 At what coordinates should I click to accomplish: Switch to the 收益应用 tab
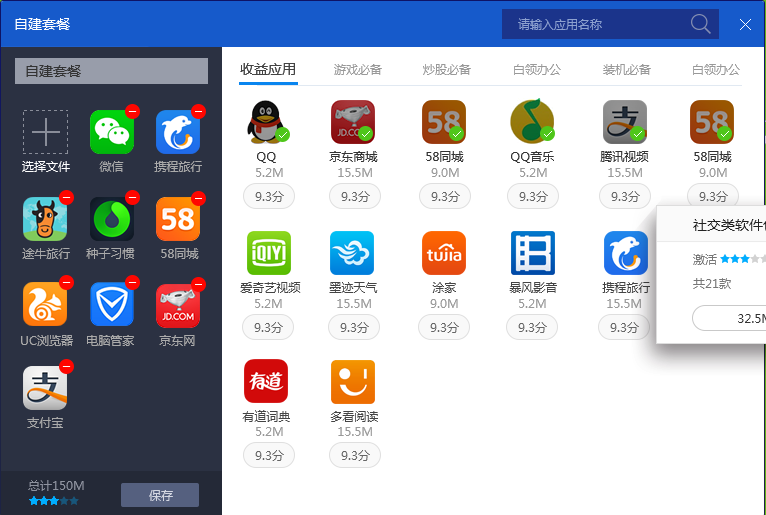[268, 69]
